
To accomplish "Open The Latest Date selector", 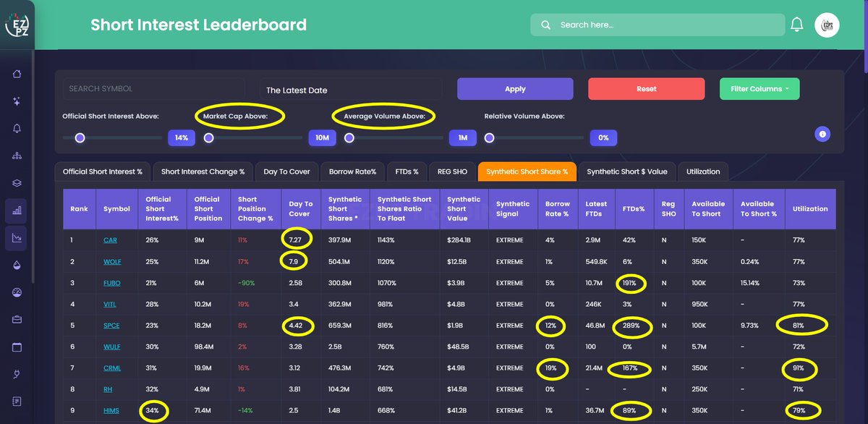I will coord(351,90).
